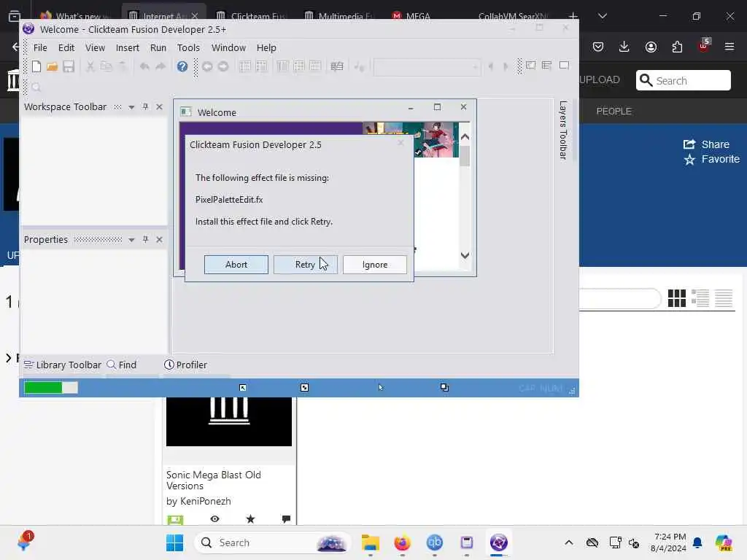The image size is (747, 560).
Task: Click the Abort button in dialog
Action: tap(236, 265)
